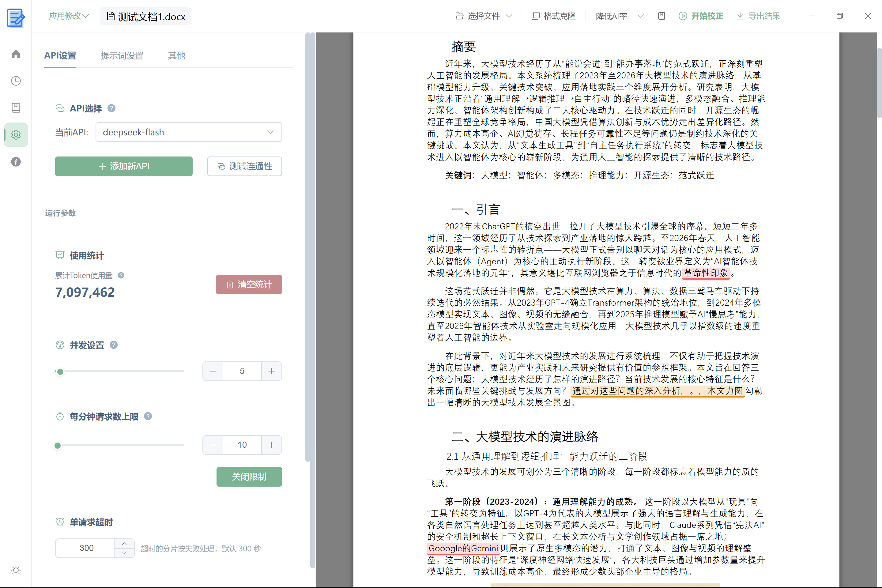The height and width of the screenshot is (588, 882).
Task: Click the highlighted phrase 通过对这些问题的深入分析
Action: [x=626, y=391]
